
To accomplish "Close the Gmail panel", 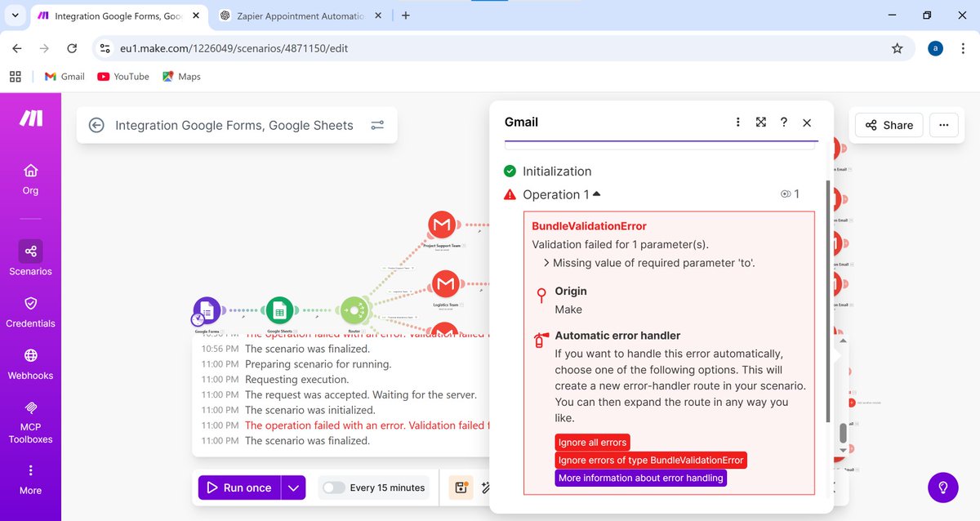I will click(807, 122).
